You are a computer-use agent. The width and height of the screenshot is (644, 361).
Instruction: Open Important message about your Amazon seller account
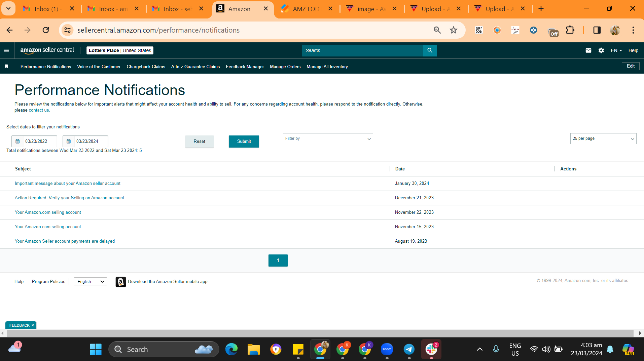pyautogui.click(x=68, y=184)
